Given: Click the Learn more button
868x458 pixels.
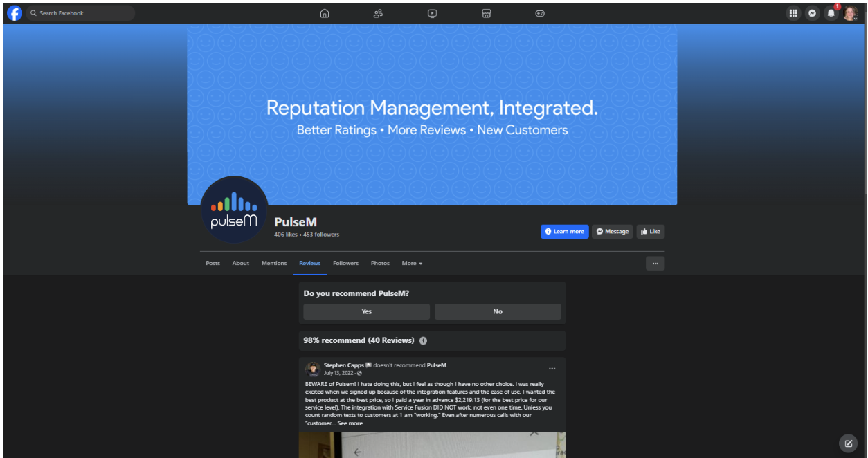Looking at the screenshot, I should [564, 232].
